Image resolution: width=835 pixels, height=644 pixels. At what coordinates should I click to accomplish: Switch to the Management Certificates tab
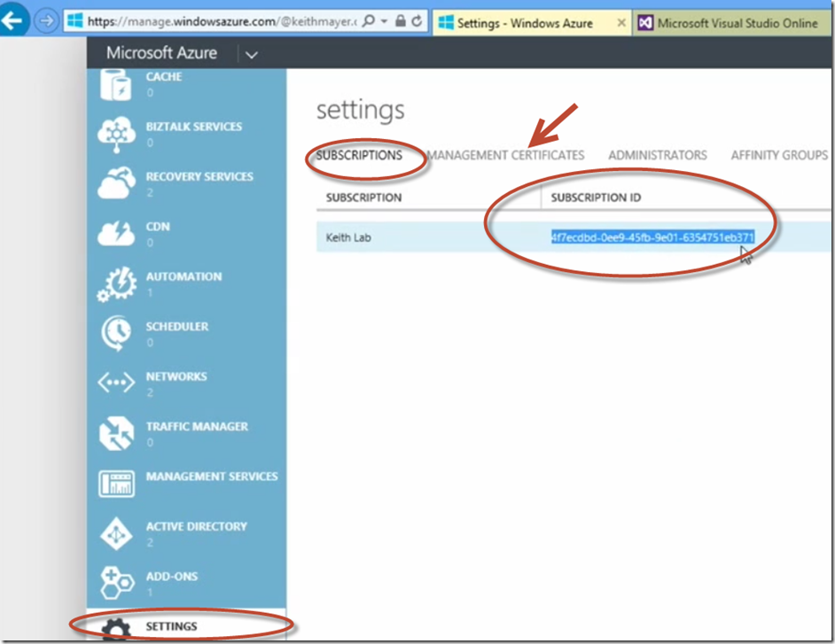(x=506, y=155)
